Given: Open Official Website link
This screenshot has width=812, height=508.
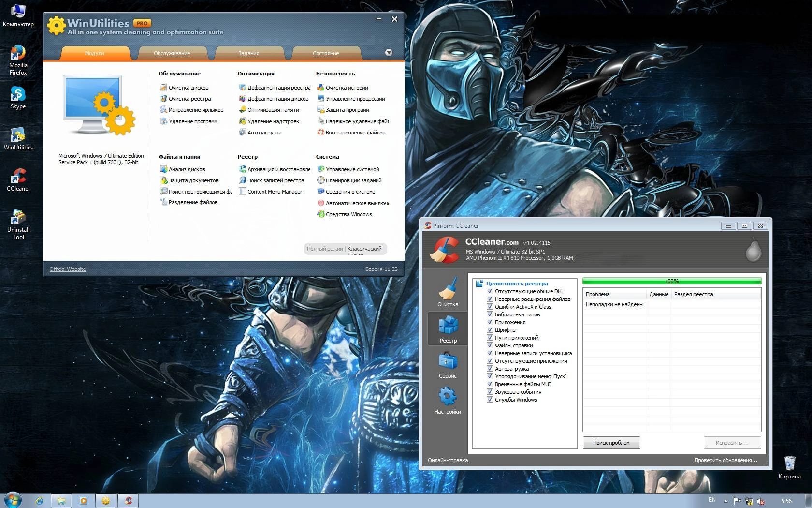Looking at the screenshot, I should click(68, 269).
